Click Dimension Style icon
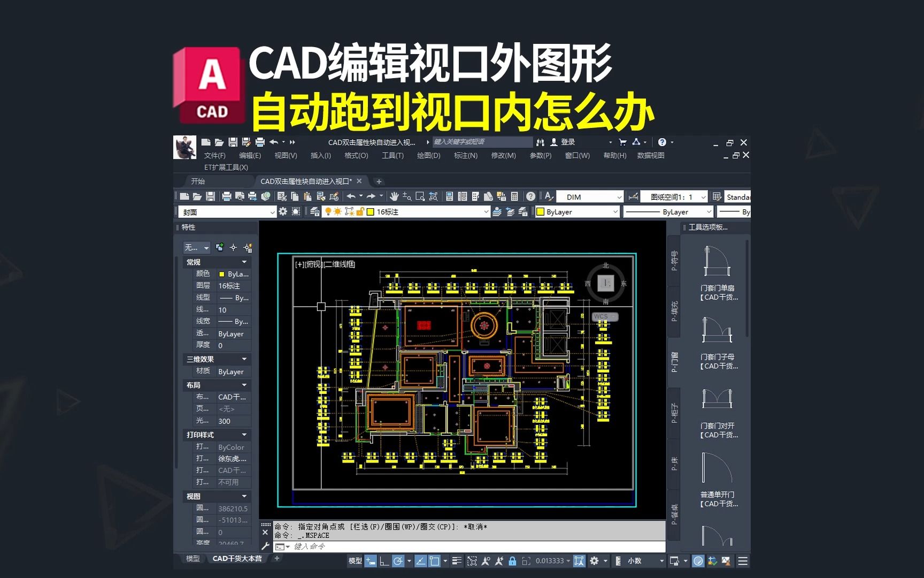 [x=634, y=197]
